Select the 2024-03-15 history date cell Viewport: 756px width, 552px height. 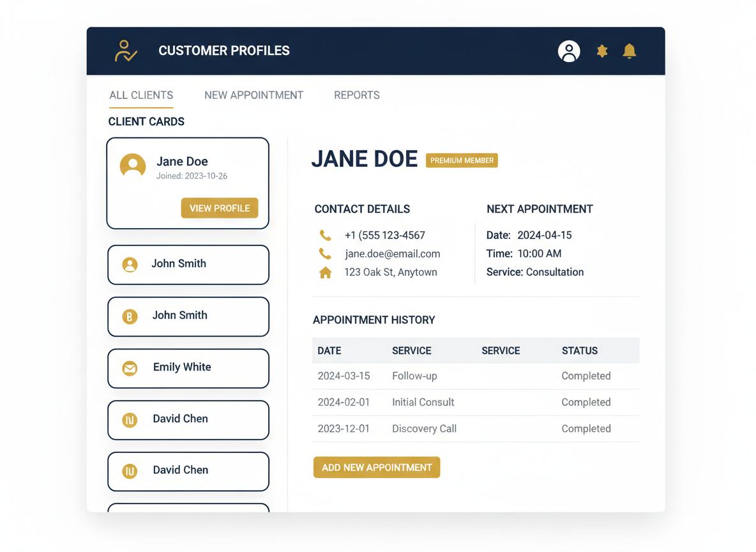click(344, 376)
